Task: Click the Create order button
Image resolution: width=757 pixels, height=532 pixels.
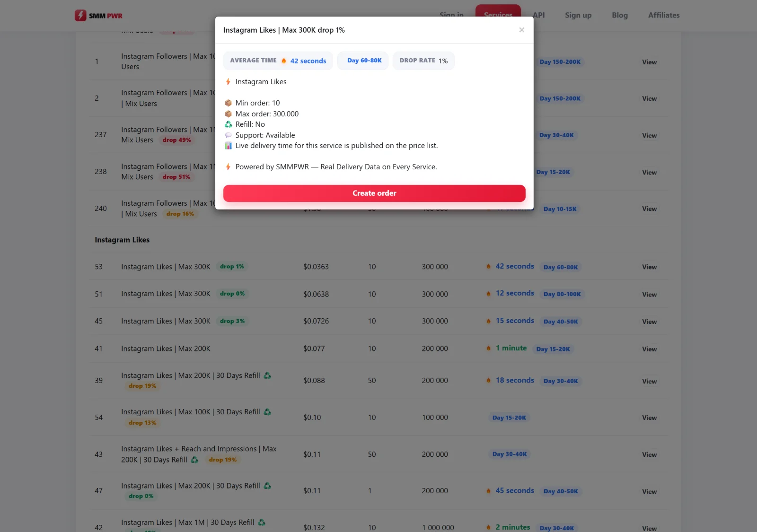Action: [374, 193]
